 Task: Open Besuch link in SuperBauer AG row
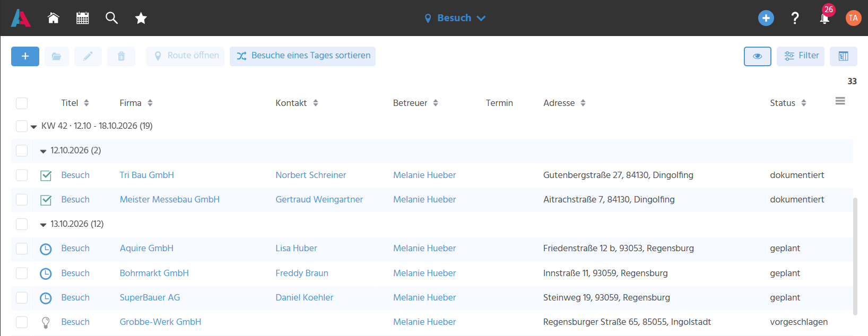pos(75,297)
